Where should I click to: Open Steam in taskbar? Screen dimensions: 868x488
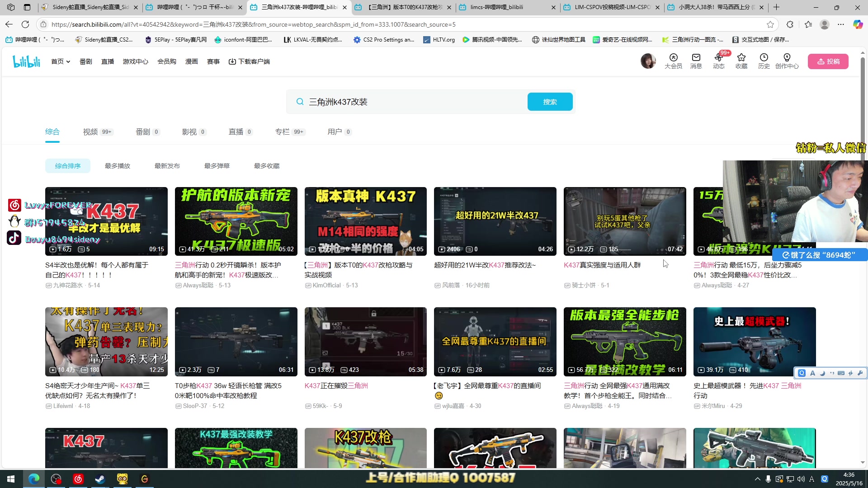100,479
